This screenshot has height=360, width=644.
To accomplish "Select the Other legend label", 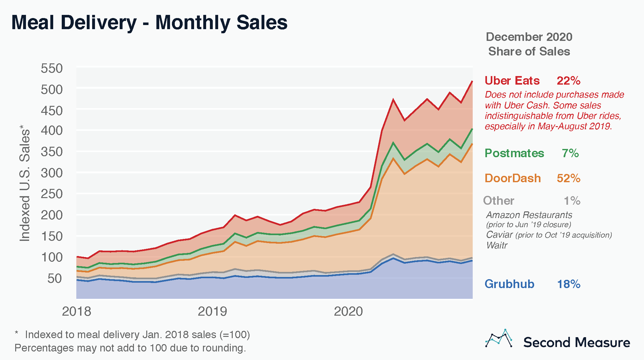I will [x=499, y=201].
